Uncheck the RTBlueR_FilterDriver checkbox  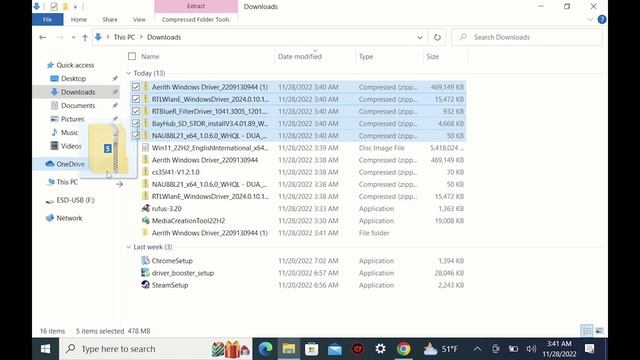point(136,111)
